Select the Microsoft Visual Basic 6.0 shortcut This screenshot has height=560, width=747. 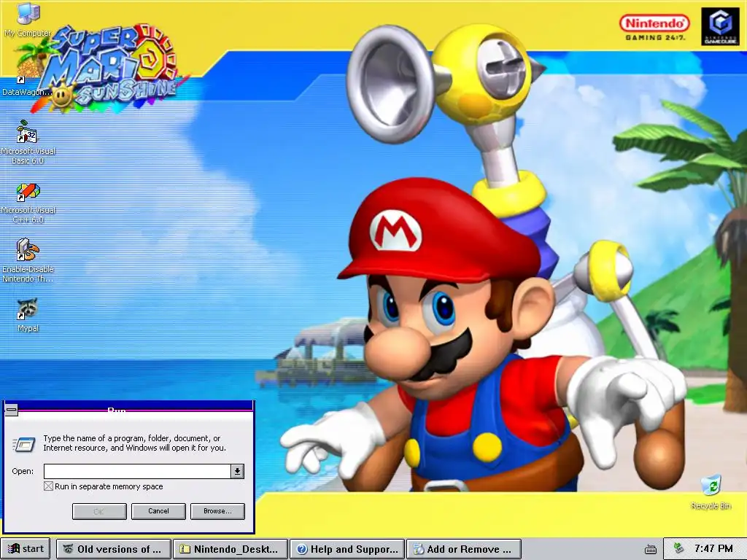28,141
